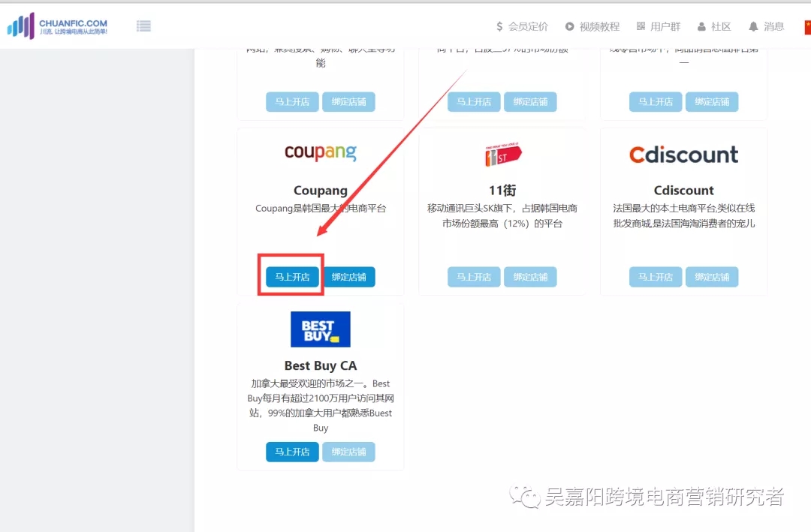Open 消息 notifications bell
The width and height of the screenshot is (811, 532).
[x=767, y=26]
